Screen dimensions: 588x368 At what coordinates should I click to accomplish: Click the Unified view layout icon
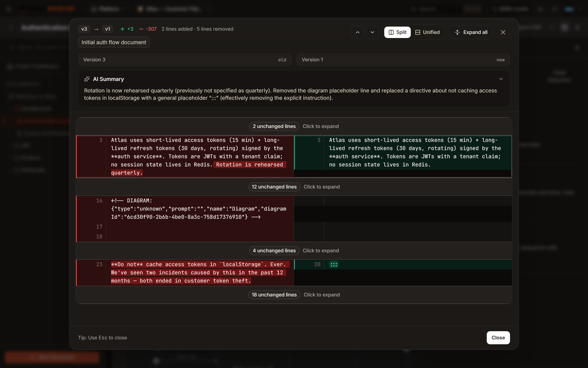(x=418, y=32)
